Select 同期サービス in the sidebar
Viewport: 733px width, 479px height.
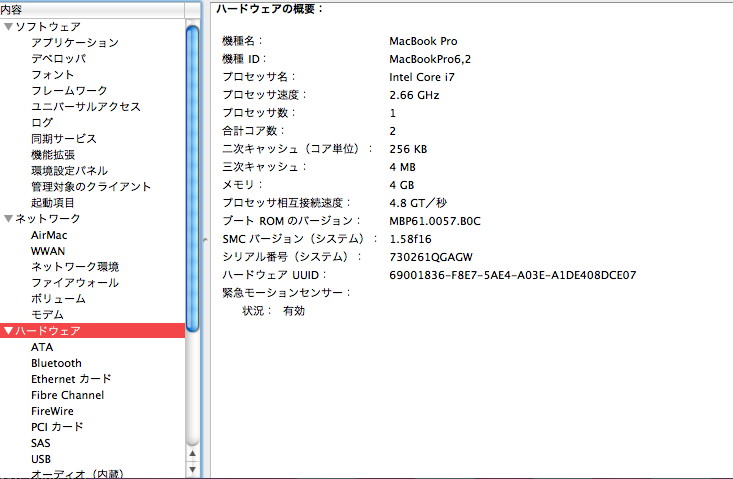(x=64, y=138)
